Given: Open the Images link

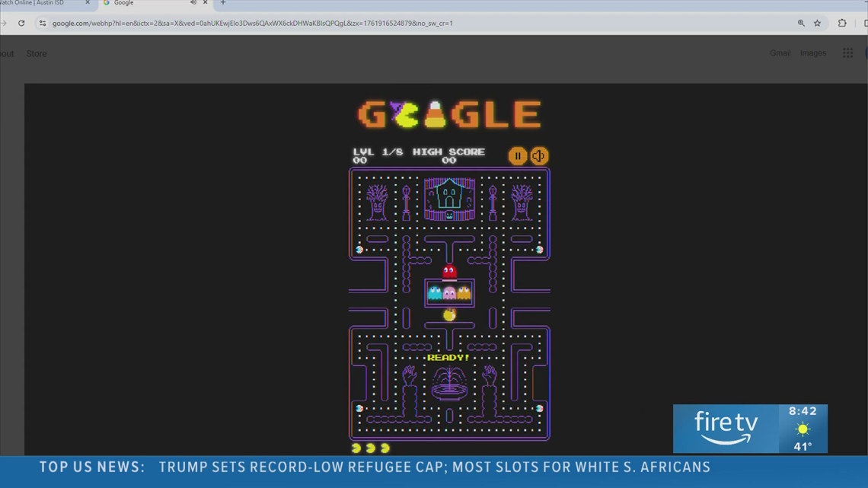Looking at the screenshot, I should pos(813,53).
